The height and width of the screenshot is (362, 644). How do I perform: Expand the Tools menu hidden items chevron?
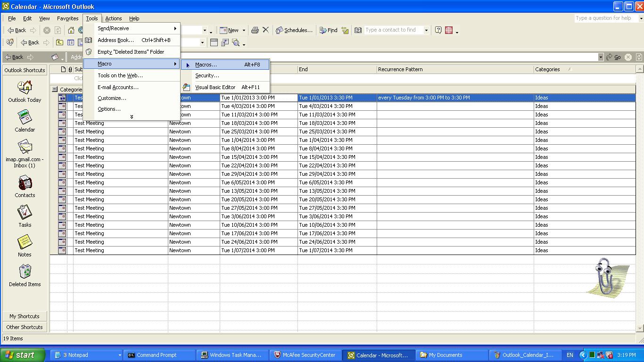pos(132,117)
